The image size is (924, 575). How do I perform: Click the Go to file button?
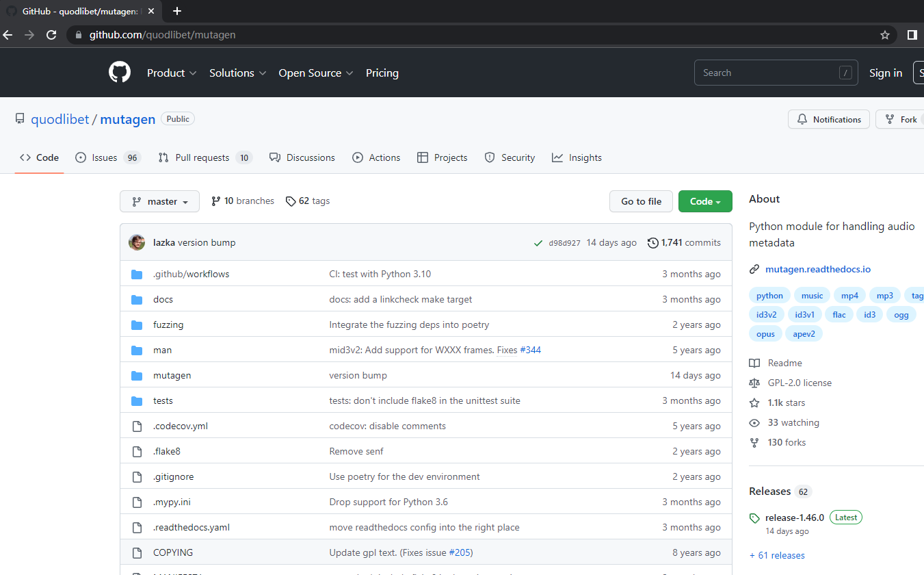pos(641,201)
